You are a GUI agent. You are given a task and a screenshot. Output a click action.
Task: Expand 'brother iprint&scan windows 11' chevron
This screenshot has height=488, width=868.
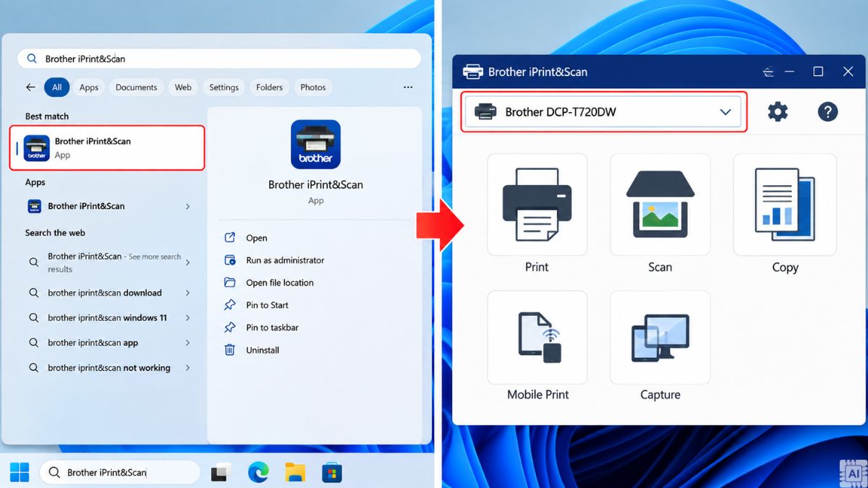187,318
